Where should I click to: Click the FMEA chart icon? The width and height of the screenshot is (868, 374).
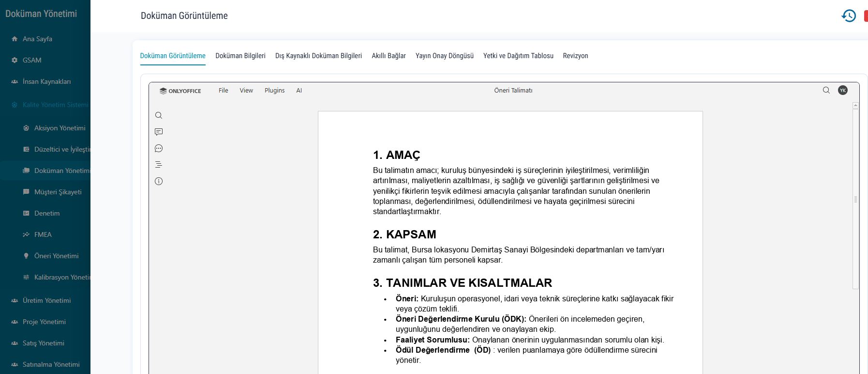click(26, 234)
